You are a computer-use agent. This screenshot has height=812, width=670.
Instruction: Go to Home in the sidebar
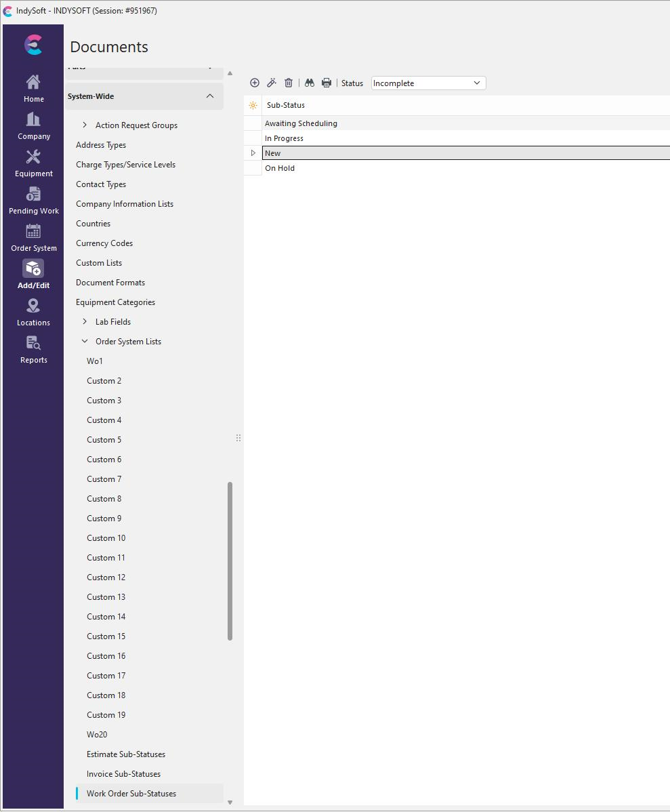pyautogui.click(x=33, y=88)
